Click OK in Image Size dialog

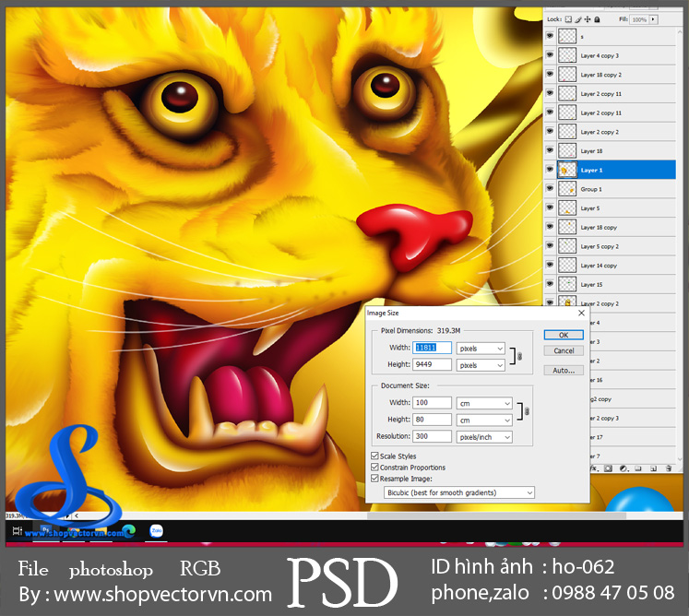coord(564,335)
